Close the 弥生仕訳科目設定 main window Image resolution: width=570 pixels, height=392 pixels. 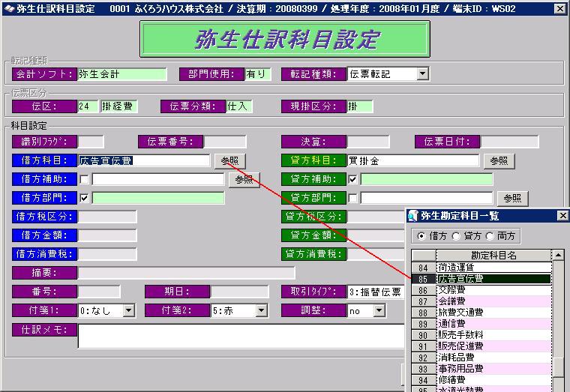(560, 8)
